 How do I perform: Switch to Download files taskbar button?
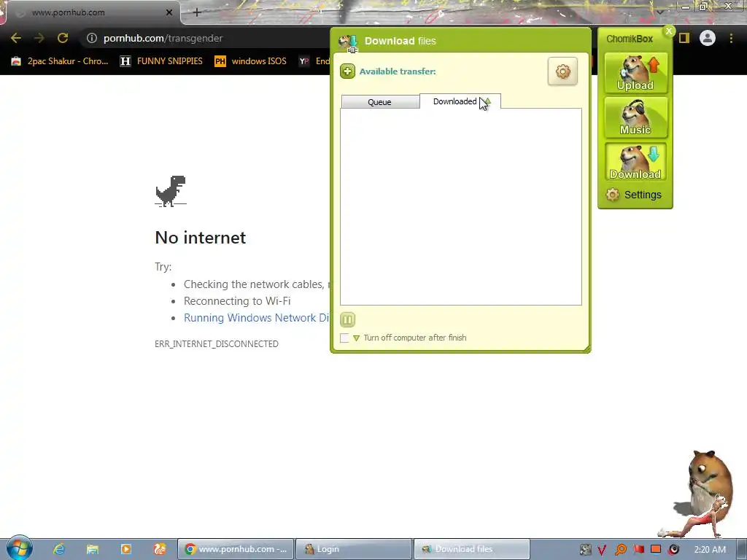point(472,549)
